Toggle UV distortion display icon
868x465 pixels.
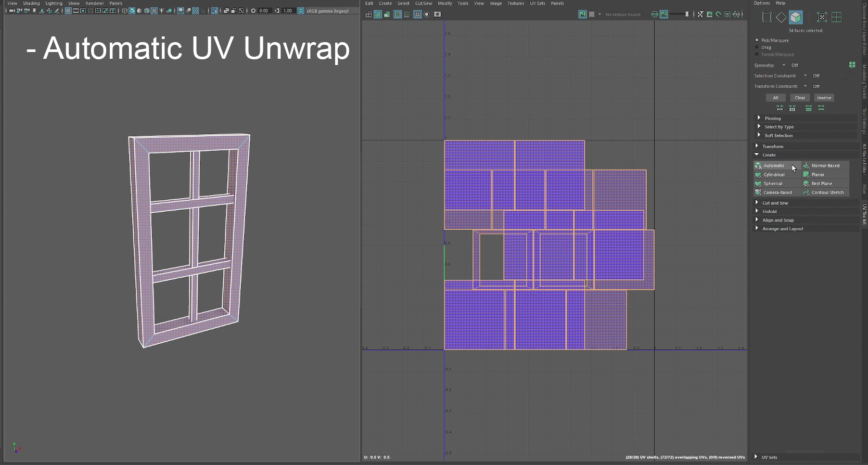(387, 14)
